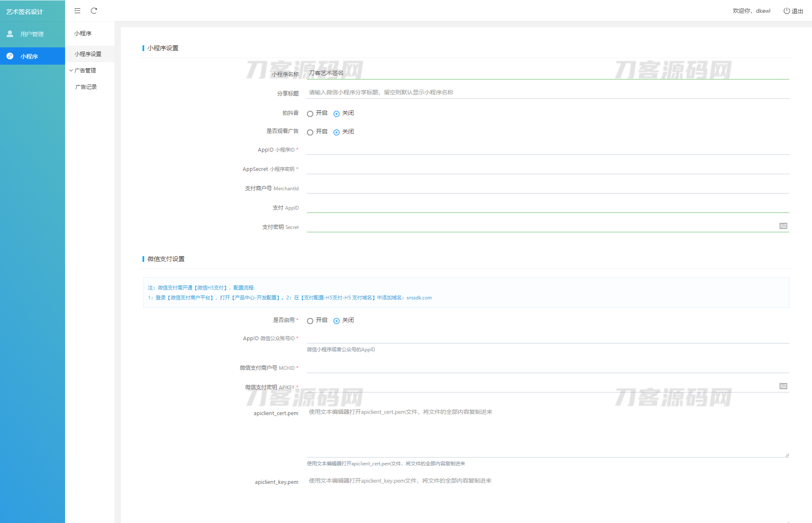This screenshot has height=523, width=812.
Task: Click keyboard icon in 支付密钥 Secret field
Action: (783, 226)
